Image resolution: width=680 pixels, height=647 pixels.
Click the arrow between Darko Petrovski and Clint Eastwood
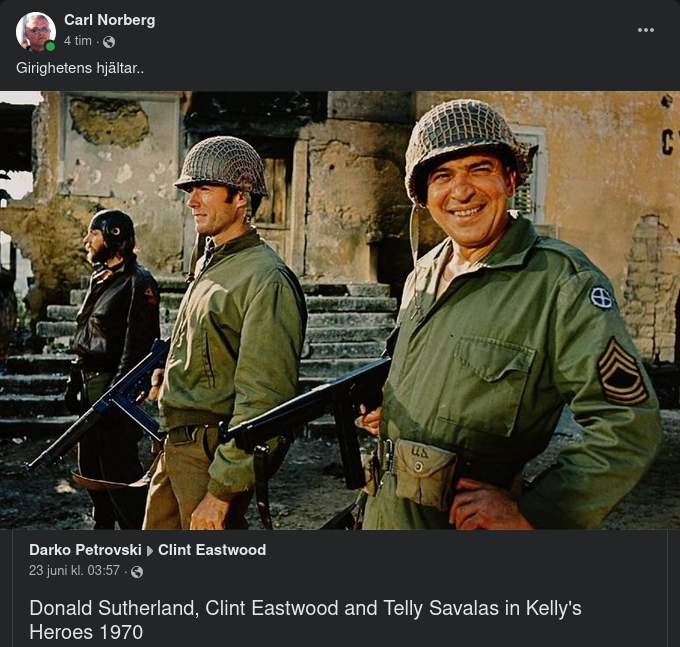(150, 551)
